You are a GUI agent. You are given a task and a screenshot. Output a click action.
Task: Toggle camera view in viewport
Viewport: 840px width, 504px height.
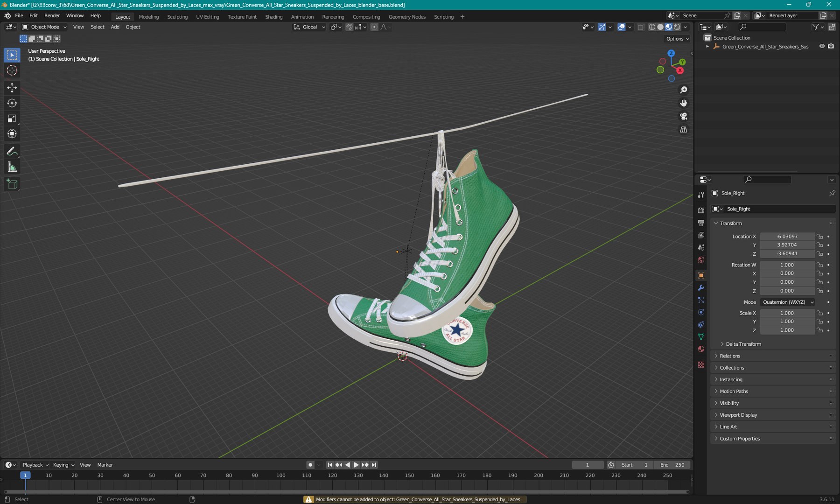[684, 116]
